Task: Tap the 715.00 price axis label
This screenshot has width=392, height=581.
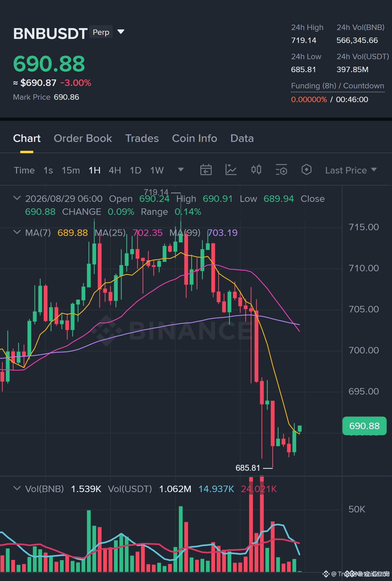Action: point(364,227)
